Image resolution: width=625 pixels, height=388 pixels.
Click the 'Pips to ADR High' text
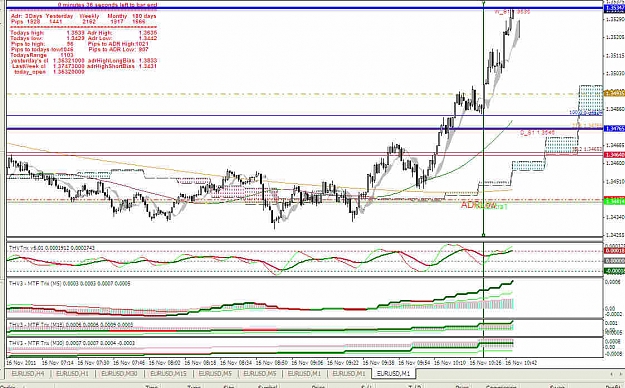pos(111,44)
